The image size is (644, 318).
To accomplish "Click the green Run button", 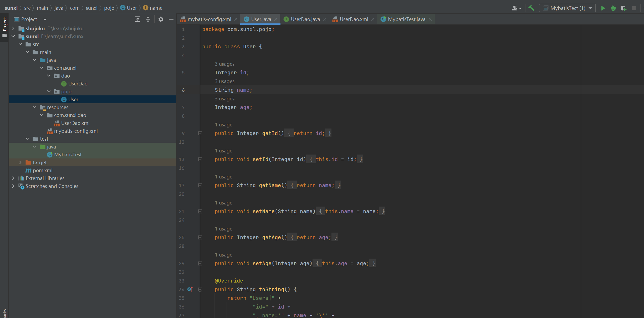I will [x=603, y=8].
